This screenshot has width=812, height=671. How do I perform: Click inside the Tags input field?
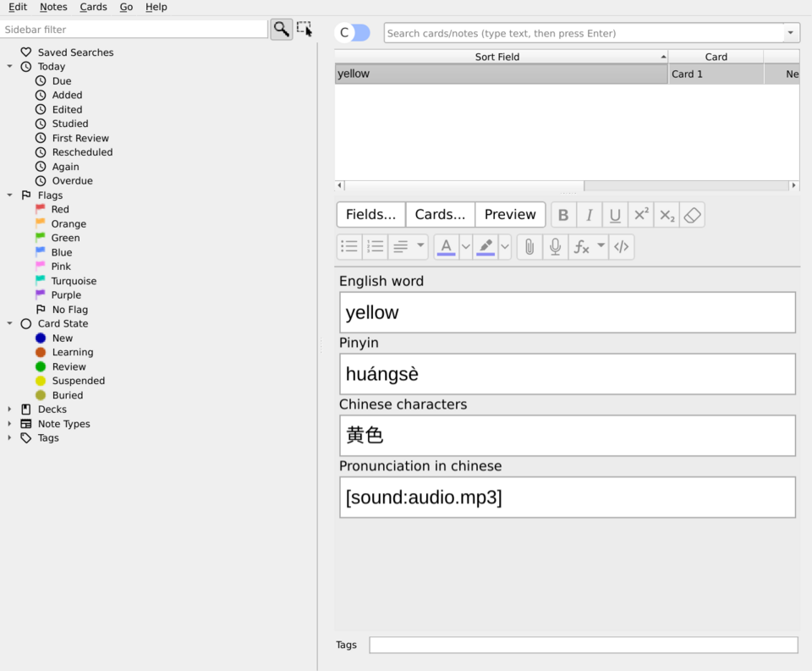tap(583, 645)
